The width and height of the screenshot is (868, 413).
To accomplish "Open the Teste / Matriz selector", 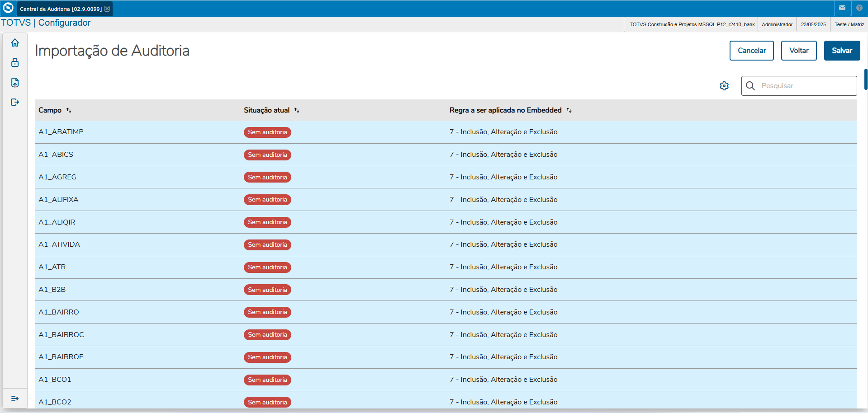I will 849,24.
